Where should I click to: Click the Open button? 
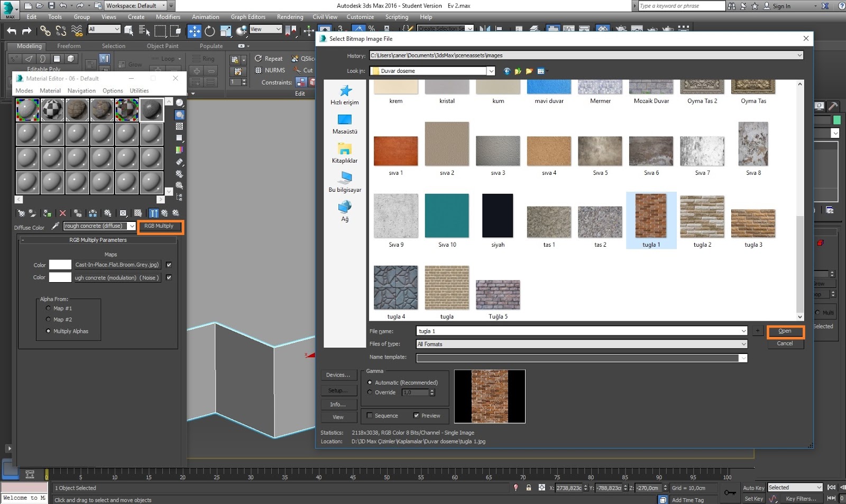point(785,331)
